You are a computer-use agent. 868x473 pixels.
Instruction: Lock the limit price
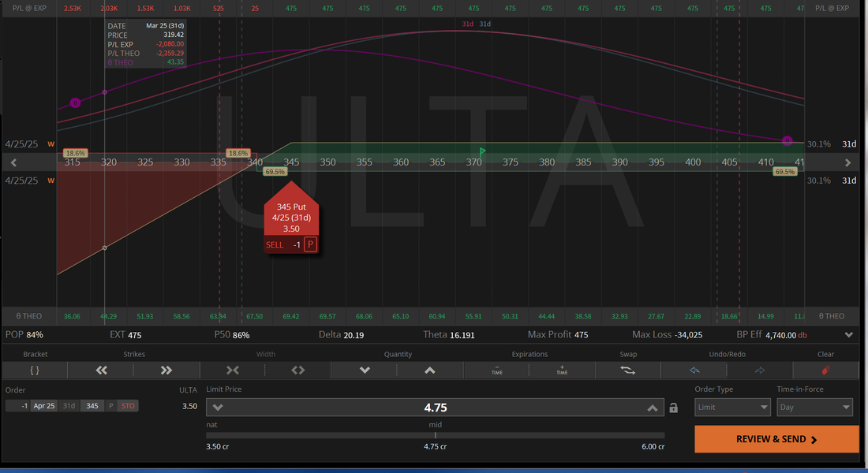click(x=673, y=408)
